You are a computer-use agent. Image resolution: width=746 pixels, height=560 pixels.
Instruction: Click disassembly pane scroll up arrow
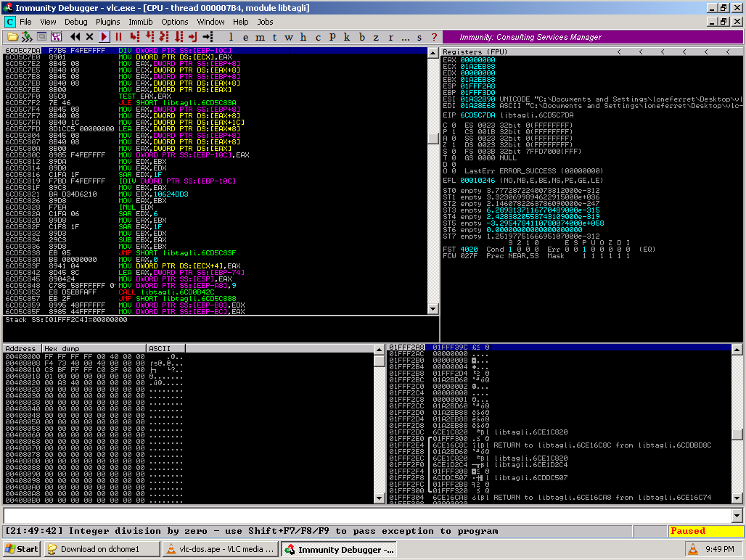433,53
